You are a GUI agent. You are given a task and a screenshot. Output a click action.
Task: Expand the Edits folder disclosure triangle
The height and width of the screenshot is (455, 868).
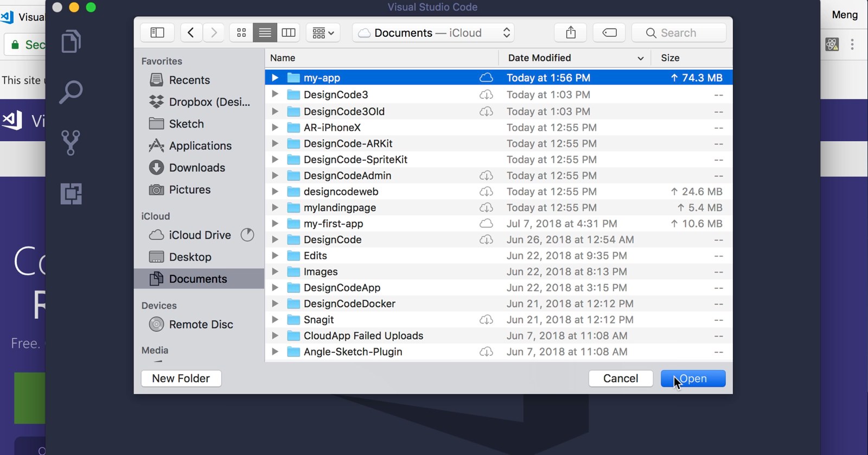[275, 255]
